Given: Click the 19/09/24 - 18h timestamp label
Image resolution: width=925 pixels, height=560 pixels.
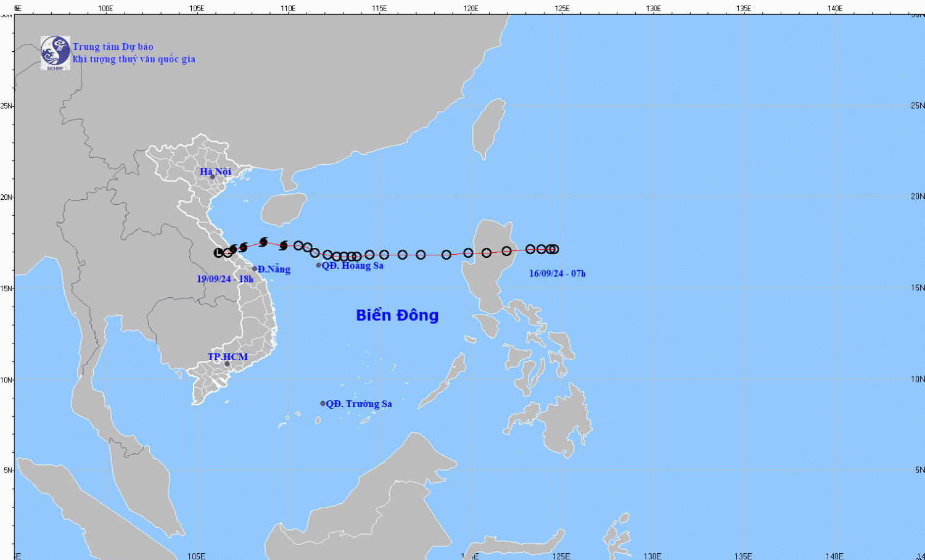Looking at the screenshot, I should tap(224, 279).
